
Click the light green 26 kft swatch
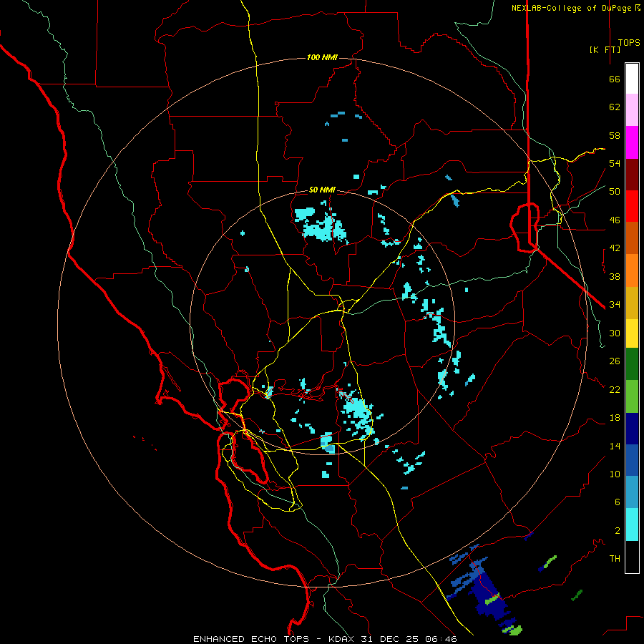pos(632,396)
